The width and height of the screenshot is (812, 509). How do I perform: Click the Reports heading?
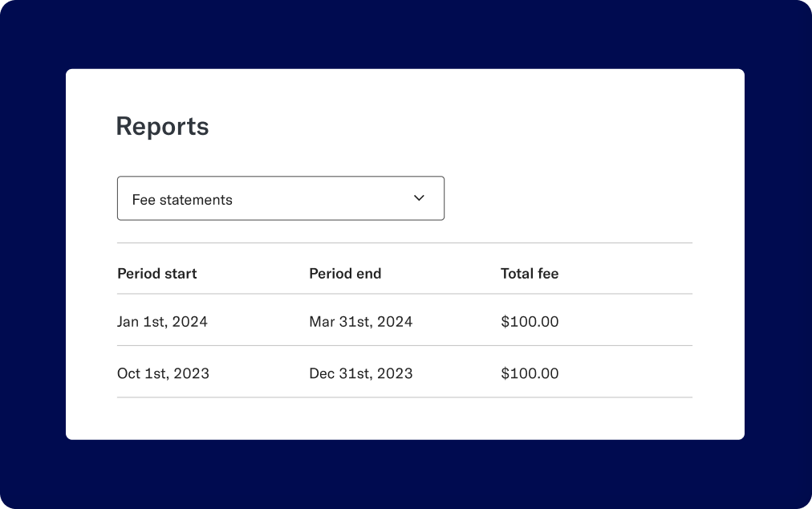(x=162, y=126)
